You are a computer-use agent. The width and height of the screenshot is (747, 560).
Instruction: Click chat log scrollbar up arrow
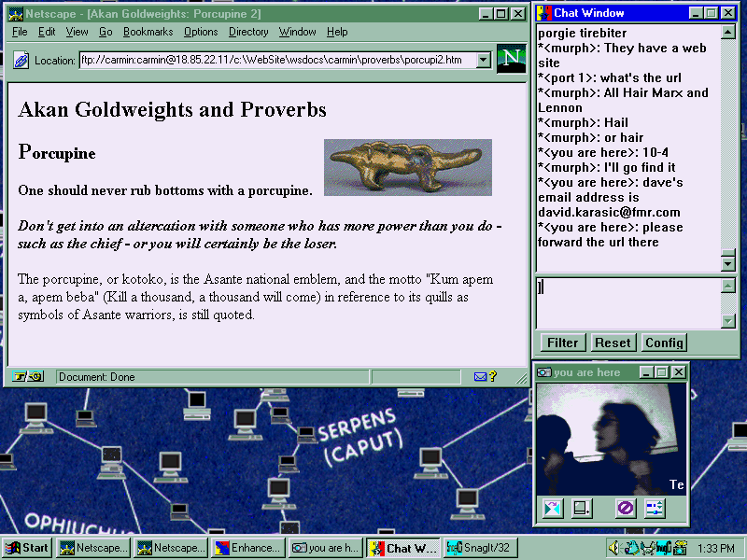point(728,33)
